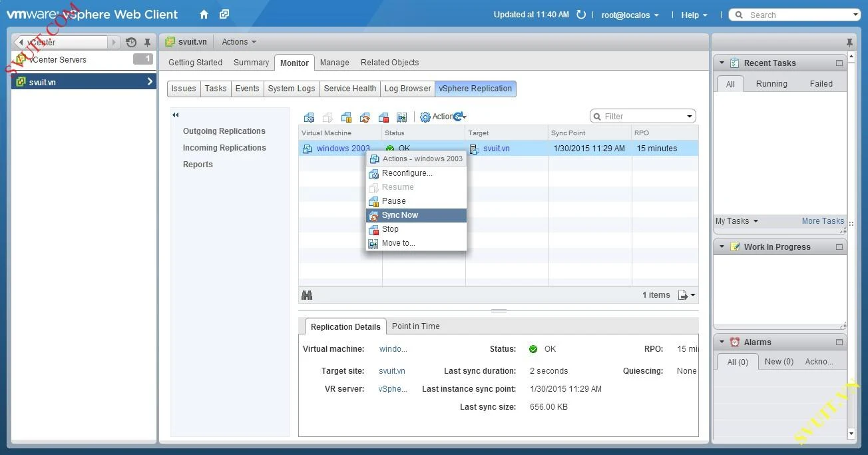Viewport: 868px width, 455px height.
Task: Minimize the Alarms panel
Action: (x=839, y=342)
